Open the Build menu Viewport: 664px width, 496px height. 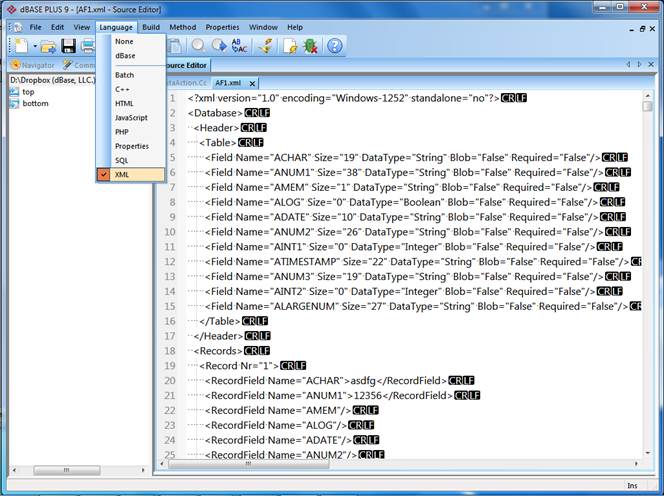[x=150, y=27]
